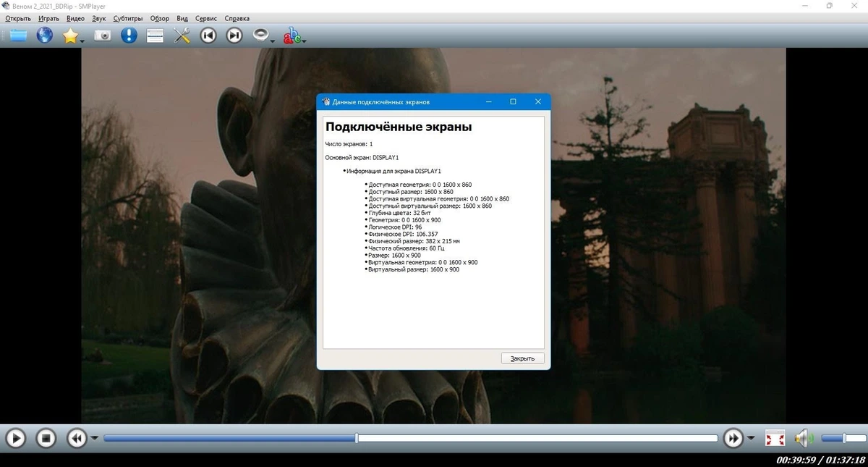Open the Субтитры menu

128,18
